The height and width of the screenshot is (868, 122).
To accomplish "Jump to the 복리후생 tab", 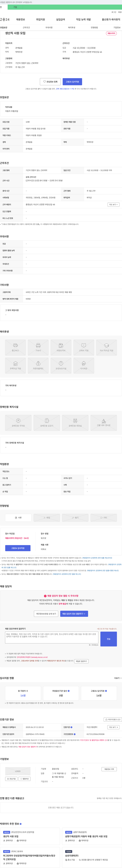I will [x=72, y=28].
